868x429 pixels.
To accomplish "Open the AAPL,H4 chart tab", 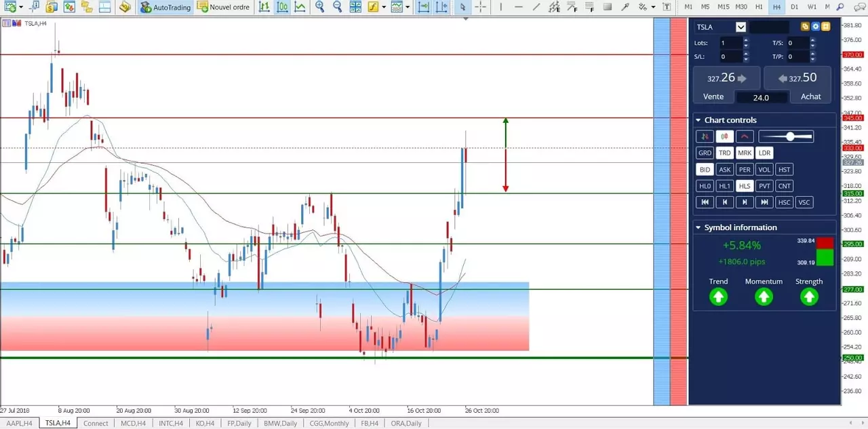I will coord(19,423).
